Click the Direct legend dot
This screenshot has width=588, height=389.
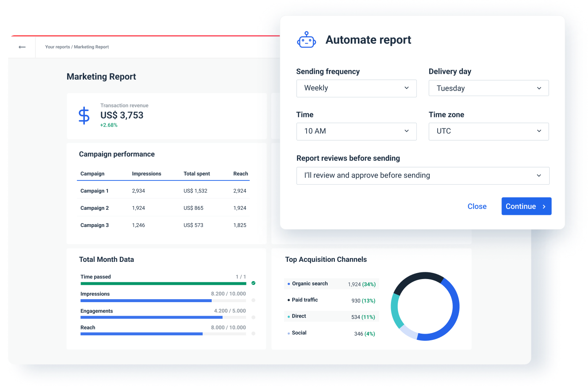point(289,316)
